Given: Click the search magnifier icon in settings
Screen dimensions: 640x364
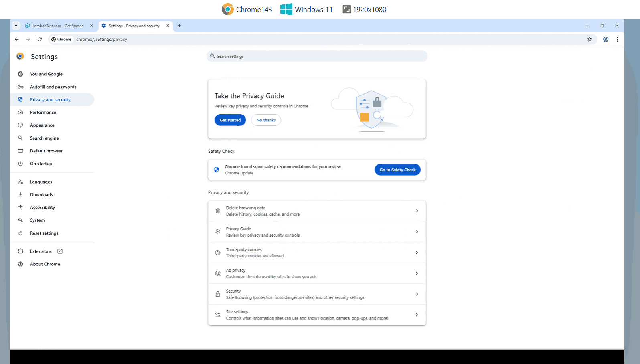Looking at the screenshot, I should (x=213, y=56).
